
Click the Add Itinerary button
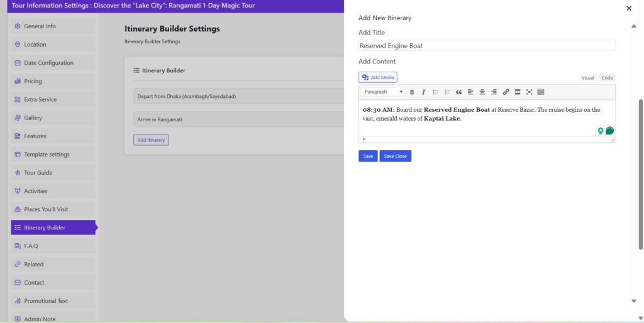(151, 140)
